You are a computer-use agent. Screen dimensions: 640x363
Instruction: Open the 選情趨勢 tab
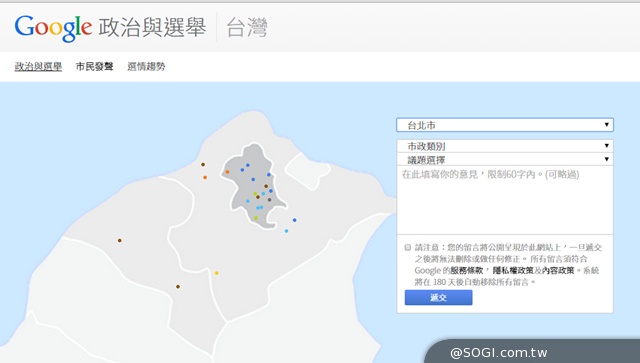[146, 66]
